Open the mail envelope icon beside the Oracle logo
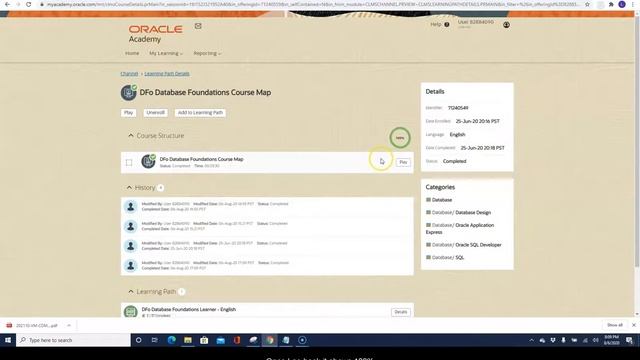This screenshot has width=640, height=360. point(198,26)
